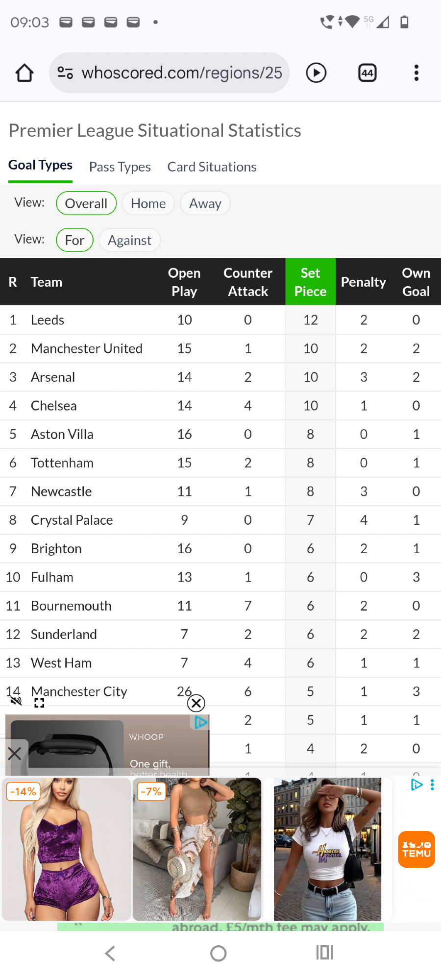
Task: Close the floating WHOOP video ad
Action: coord(196,703)
